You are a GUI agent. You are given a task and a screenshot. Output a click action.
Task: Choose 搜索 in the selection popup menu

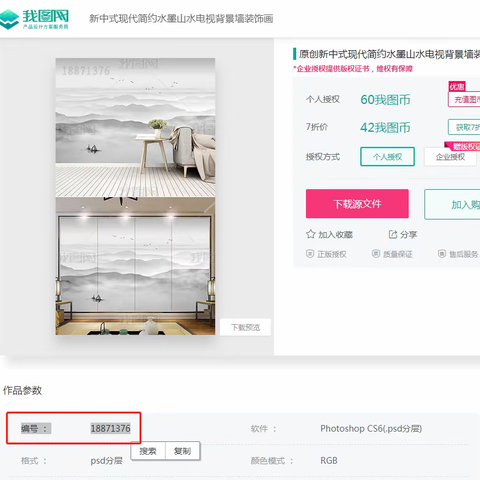tap(148, 451)
